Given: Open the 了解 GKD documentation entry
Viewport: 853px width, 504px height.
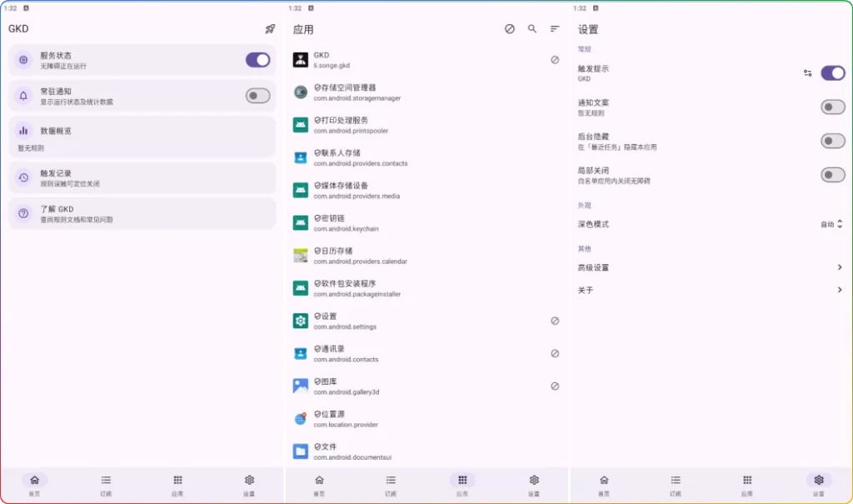Looking at the screenshot, I should pos(142,213).
